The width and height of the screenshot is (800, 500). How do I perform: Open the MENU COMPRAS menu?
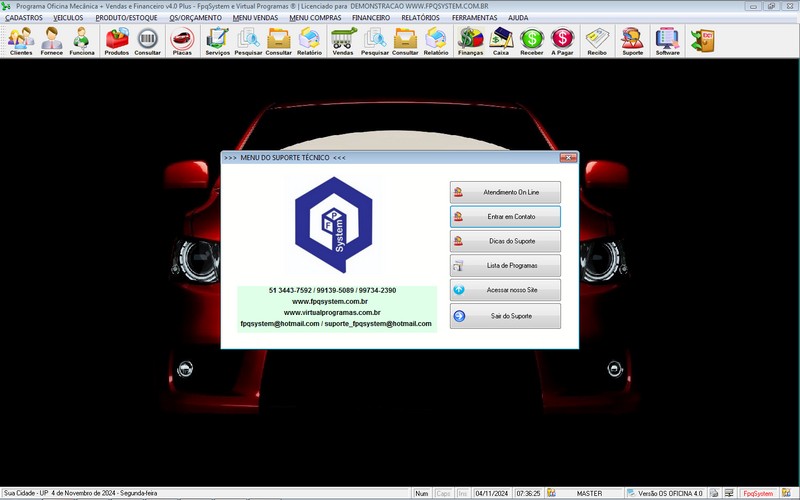(315, 18)
